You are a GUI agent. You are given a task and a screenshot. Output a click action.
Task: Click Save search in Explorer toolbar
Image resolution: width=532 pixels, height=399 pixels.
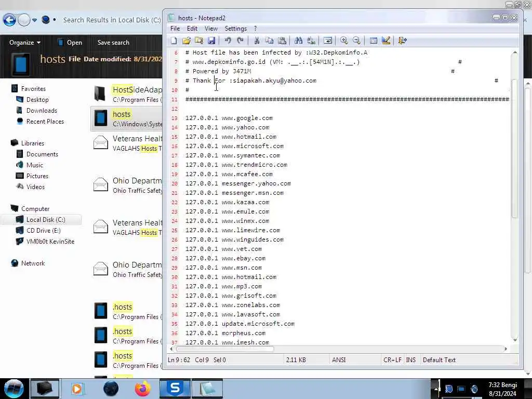[113, 43]
